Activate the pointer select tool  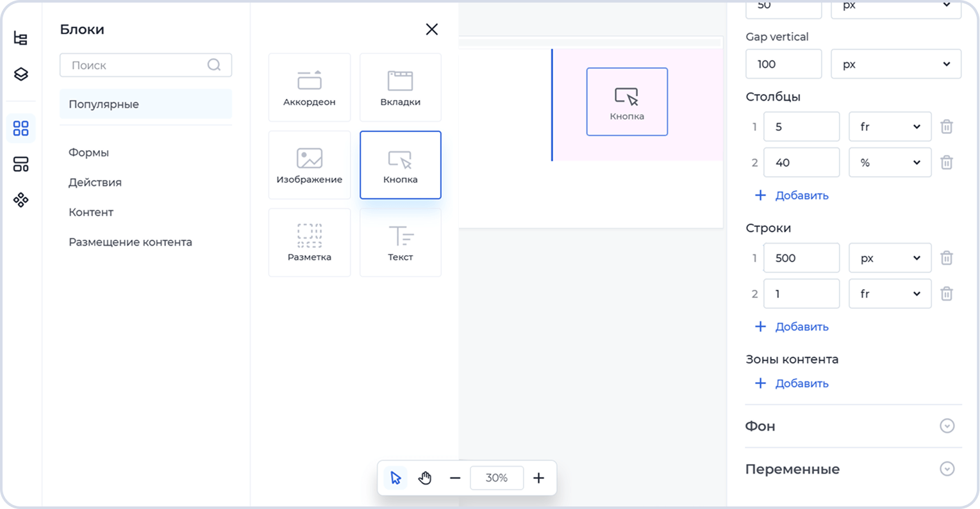click(395, 478)
